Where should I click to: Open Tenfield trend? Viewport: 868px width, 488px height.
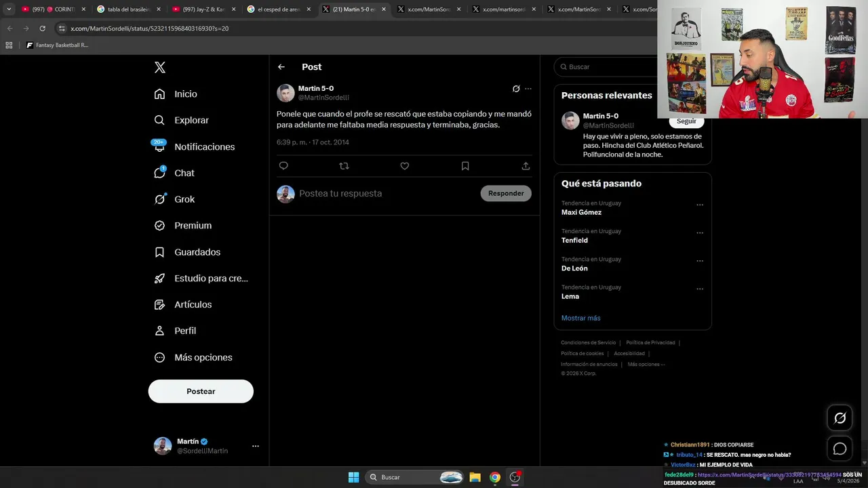pos(574,241)
